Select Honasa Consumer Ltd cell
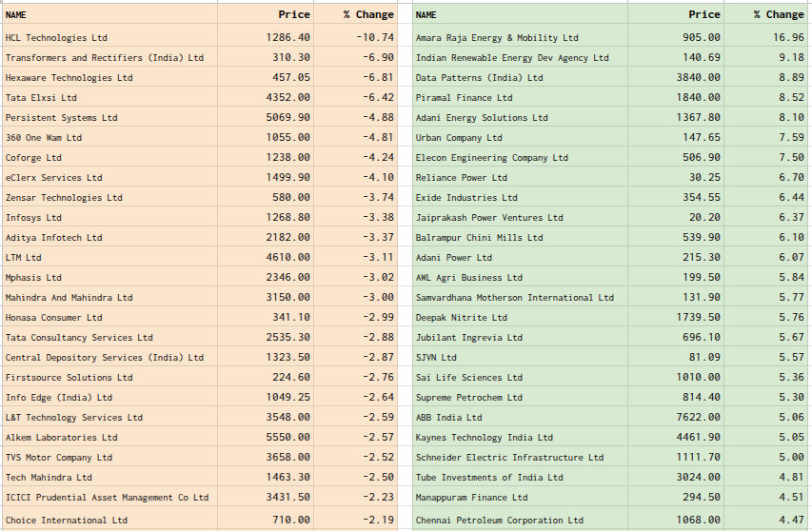The width and height of the screenshot is (812, 531). point(109,317)
